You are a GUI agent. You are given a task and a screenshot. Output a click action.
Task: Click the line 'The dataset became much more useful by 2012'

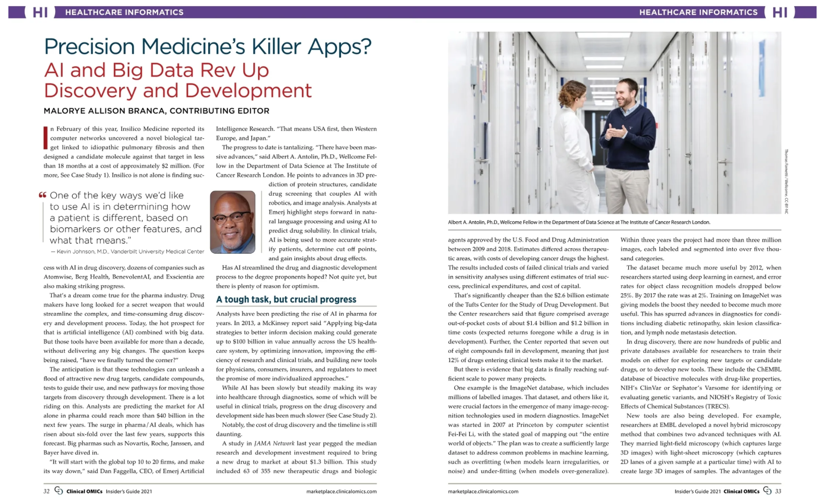click(704, 268)
